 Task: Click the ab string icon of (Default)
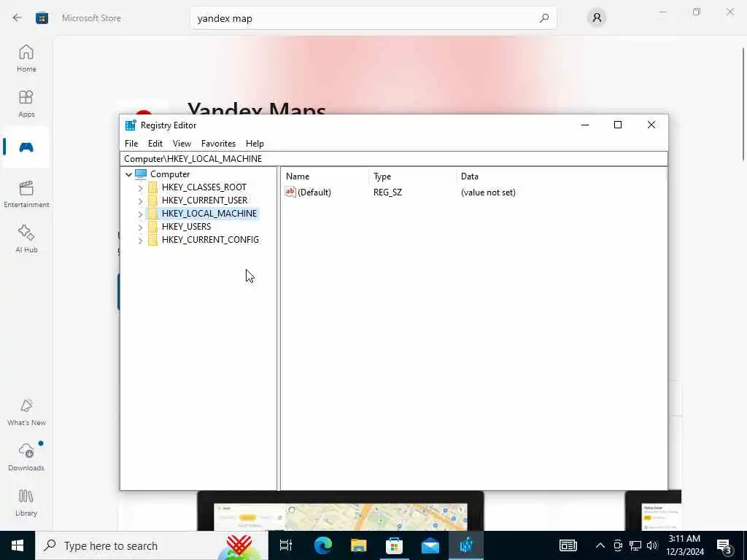point(290,192)
